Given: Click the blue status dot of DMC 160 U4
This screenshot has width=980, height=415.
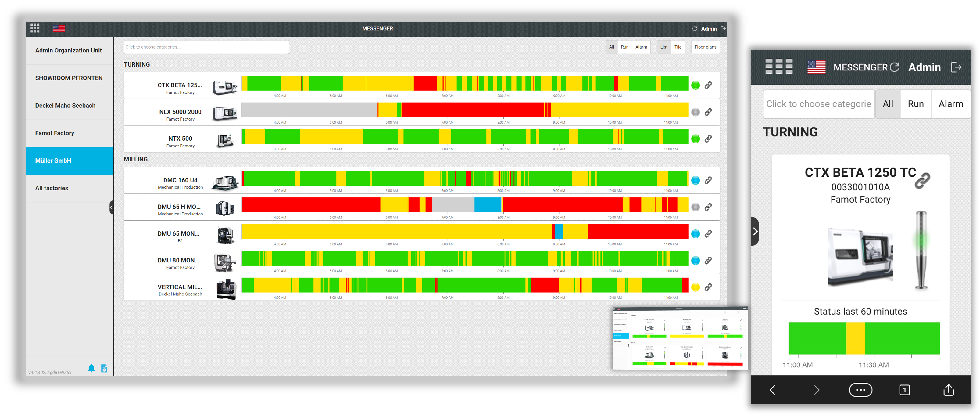Looking at the screenshot, I should [696, 180].
